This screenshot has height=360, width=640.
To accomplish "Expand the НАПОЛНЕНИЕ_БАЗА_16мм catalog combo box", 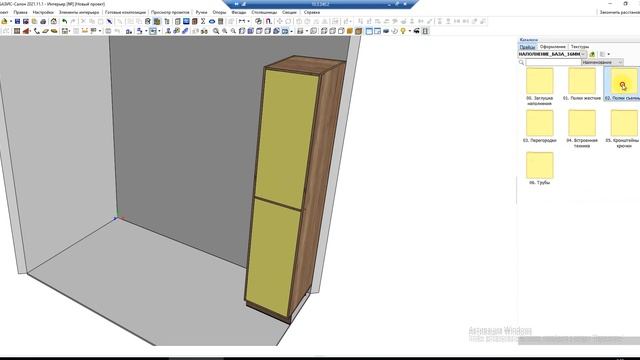I will click(x=583, y=54).
